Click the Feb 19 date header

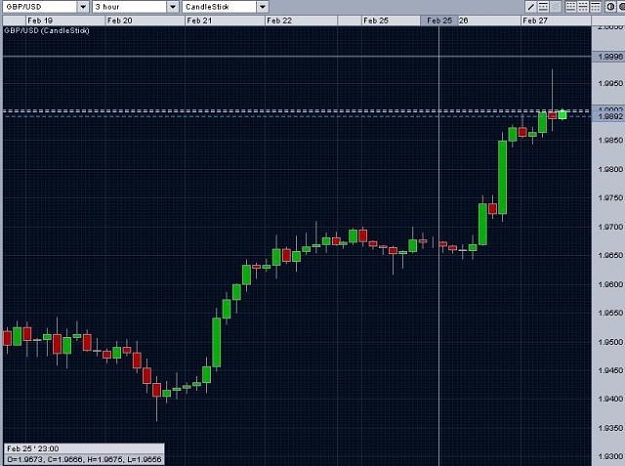(x=40, y=20)
